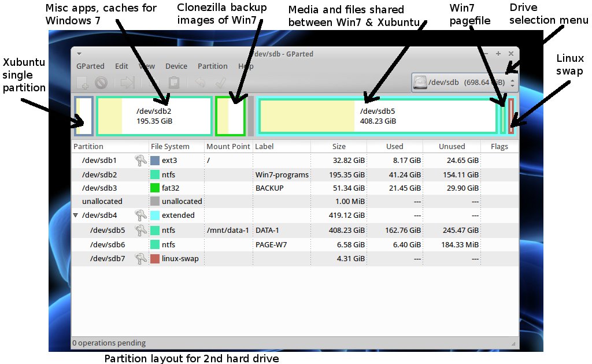
Task: Open the /dev/sdb device selection dropdown
Action: tap(464, 82)
